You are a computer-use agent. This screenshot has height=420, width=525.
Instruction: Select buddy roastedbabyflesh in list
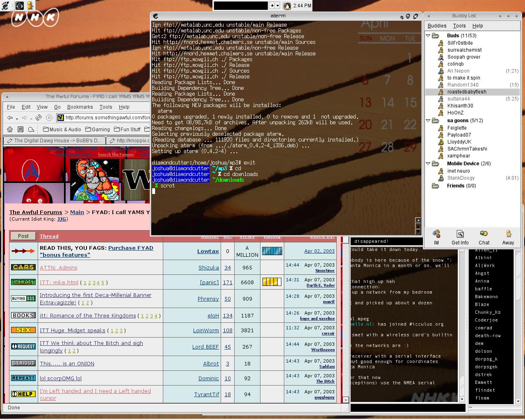click(x=472, y=92)
